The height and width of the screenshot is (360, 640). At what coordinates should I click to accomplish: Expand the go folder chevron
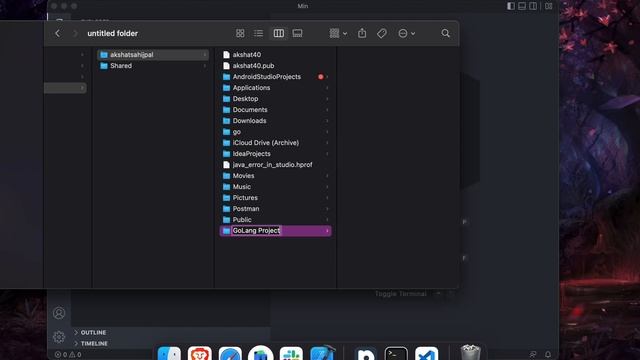point(327,132)
